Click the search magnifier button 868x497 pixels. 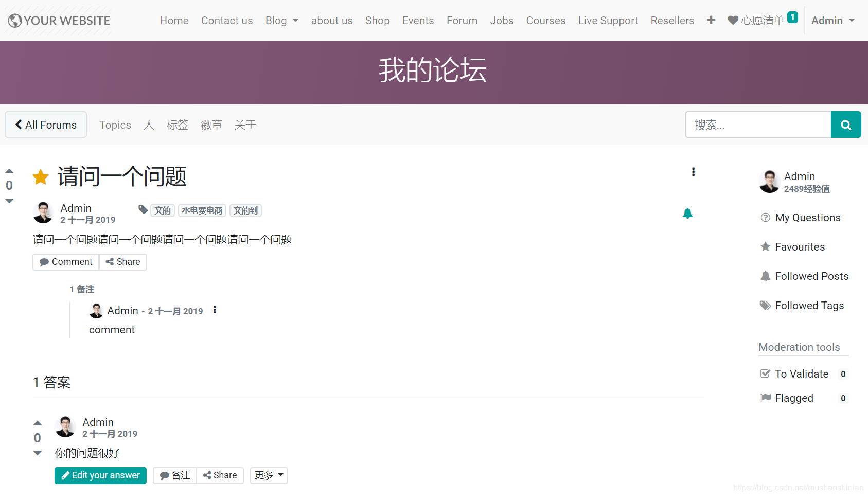pyautogui.click(x=845, y=125)
